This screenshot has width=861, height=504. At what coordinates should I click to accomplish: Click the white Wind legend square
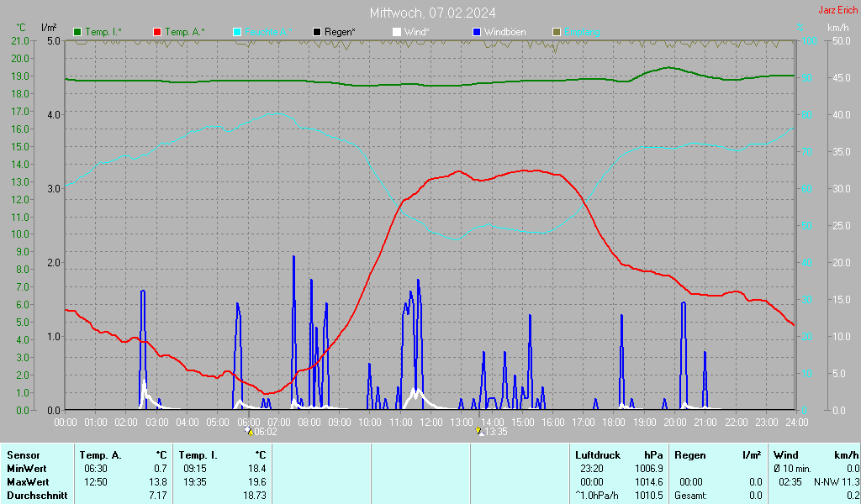[x=397, y=32]
